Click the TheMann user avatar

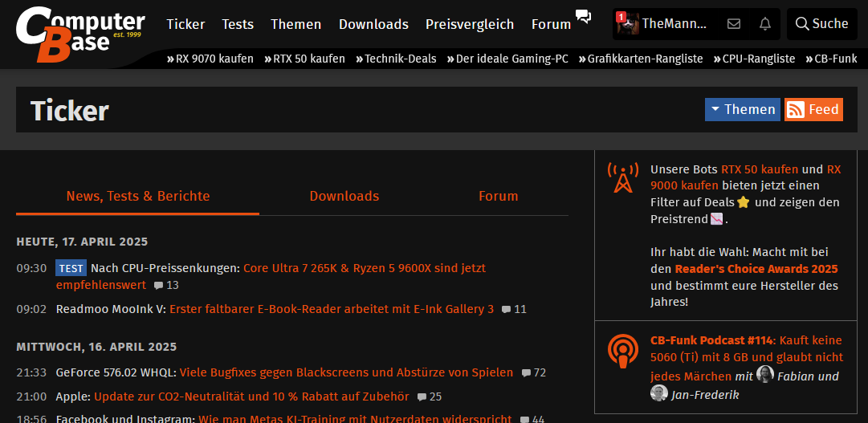pos(628,24)
